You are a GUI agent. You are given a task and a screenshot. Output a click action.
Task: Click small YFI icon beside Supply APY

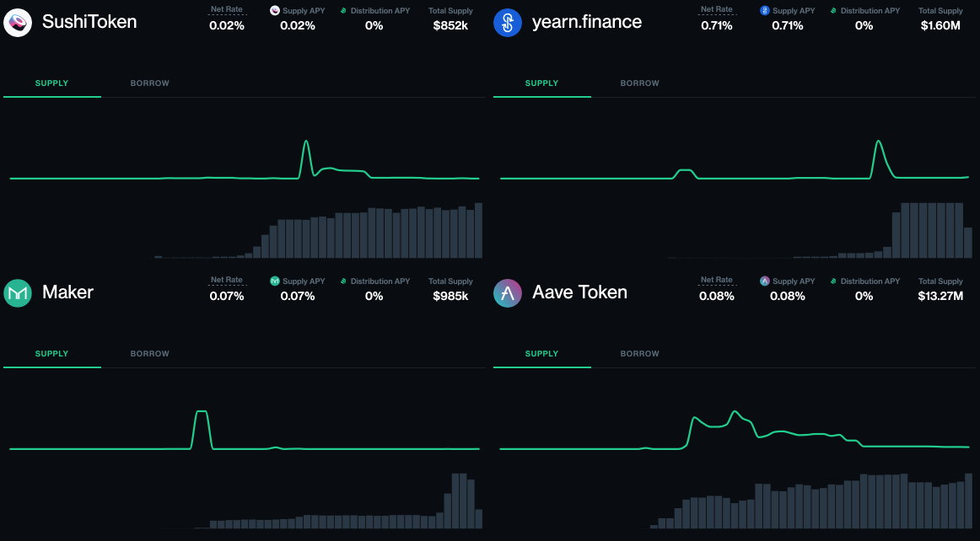pos(764,11)
